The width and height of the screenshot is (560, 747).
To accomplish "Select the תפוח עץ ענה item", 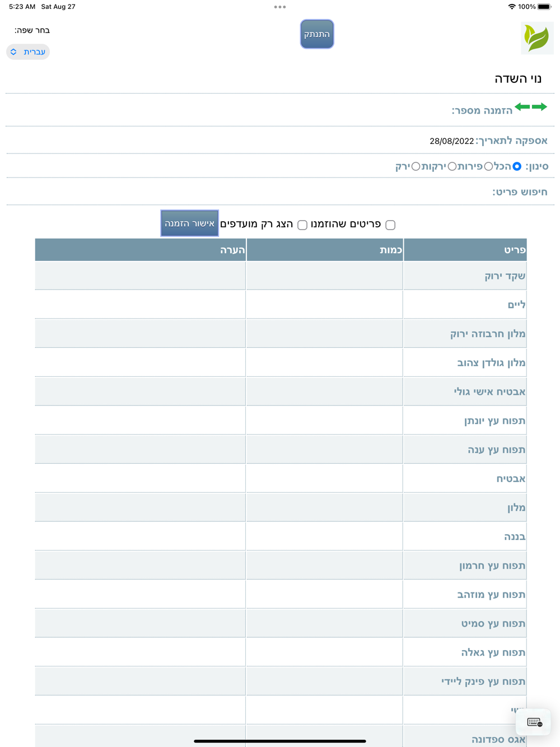I will pos(497,450).
